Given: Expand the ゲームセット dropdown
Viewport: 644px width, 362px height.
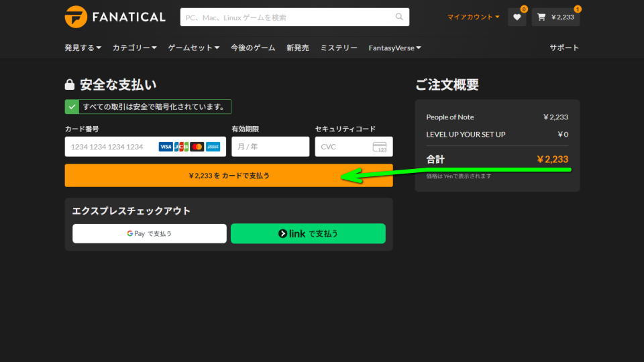Looking at the screenshot, I should pos(193,48).
